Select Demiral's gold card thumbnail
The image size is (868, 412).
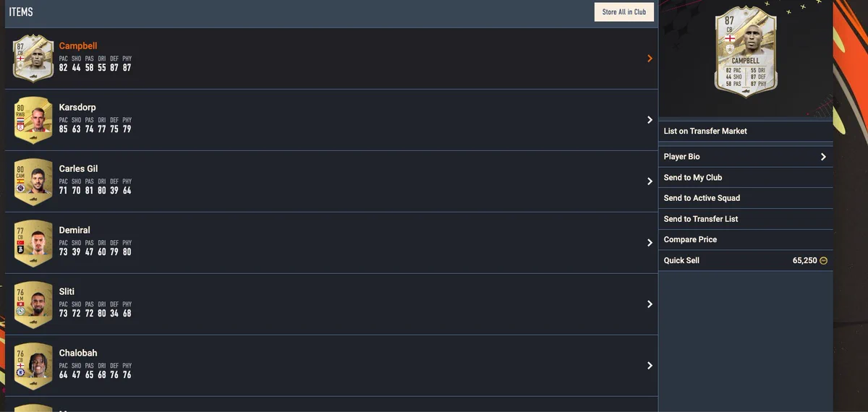pyautogui.click(x=33, y=243)
